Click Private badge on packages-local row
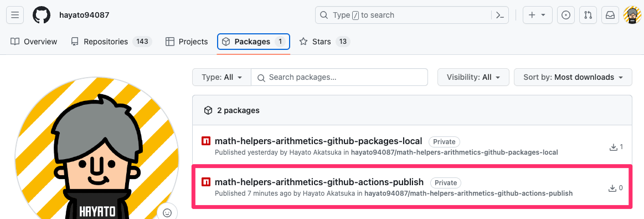Image resolution: width=644 pixels, height=219 pixels. [x=445, y=142]
